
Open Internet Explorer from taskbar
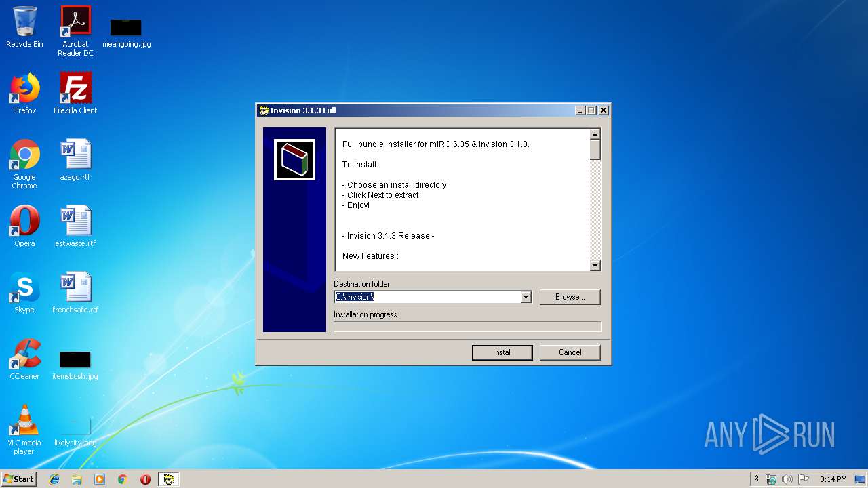coord(54,479)
